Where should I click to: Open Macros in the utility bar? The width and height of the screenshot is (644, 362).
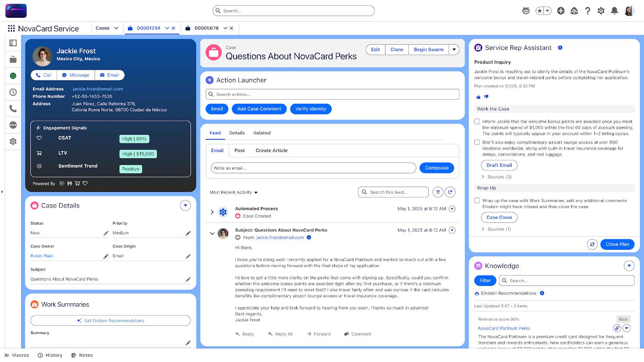click(17, 355)
